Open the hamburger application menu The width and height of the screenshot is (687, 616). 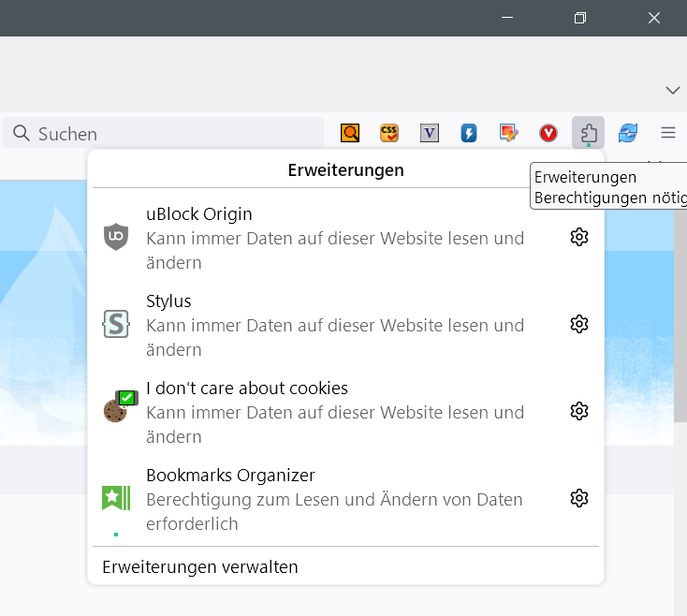668,133
